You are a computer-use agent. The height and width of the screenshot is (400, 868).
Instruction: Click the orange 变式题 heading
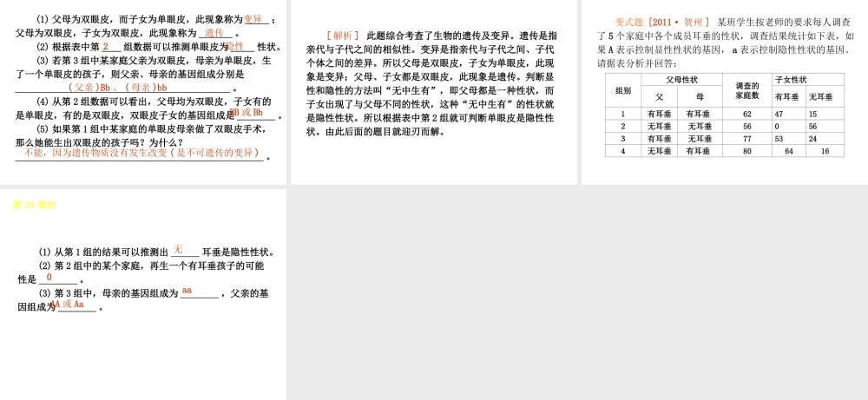[x=629, y=23]
